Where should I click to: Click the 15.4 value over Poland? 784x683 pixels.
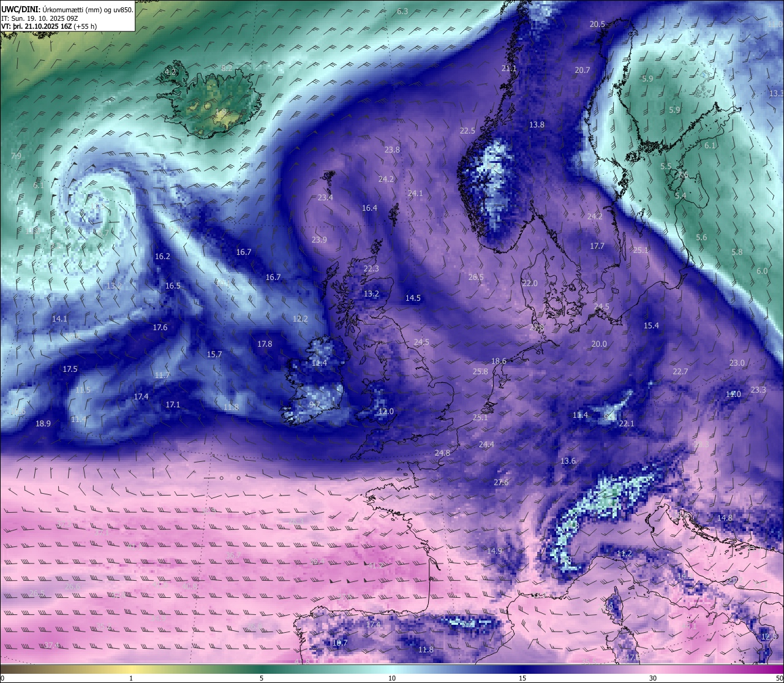[x=651, y=325]
